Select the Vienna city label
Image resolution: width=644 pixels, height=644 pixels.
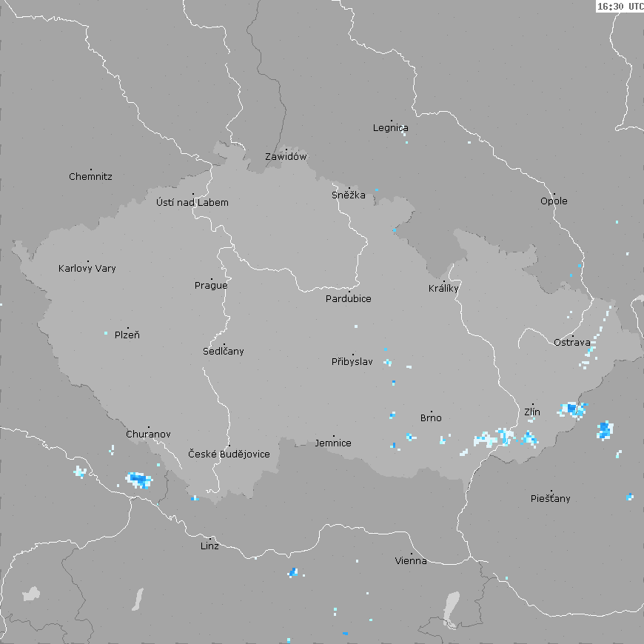point(411,561)
